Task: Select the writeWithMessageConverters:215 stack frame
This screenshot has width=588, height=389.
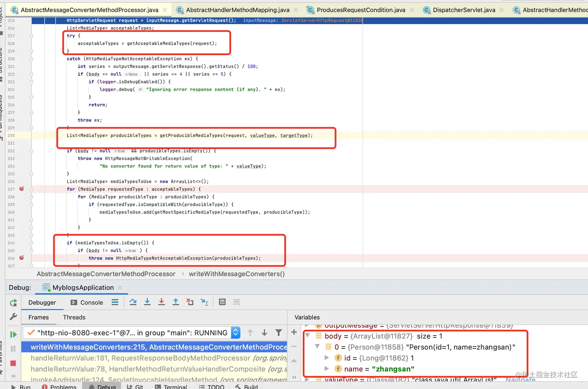Action: [x=154, y=347]
